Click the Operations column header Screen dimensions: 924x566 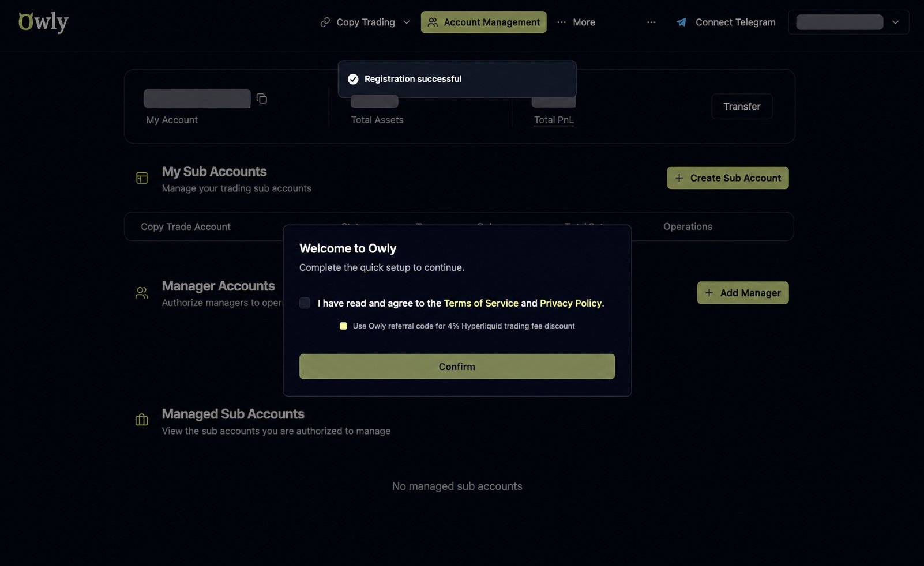688,227
